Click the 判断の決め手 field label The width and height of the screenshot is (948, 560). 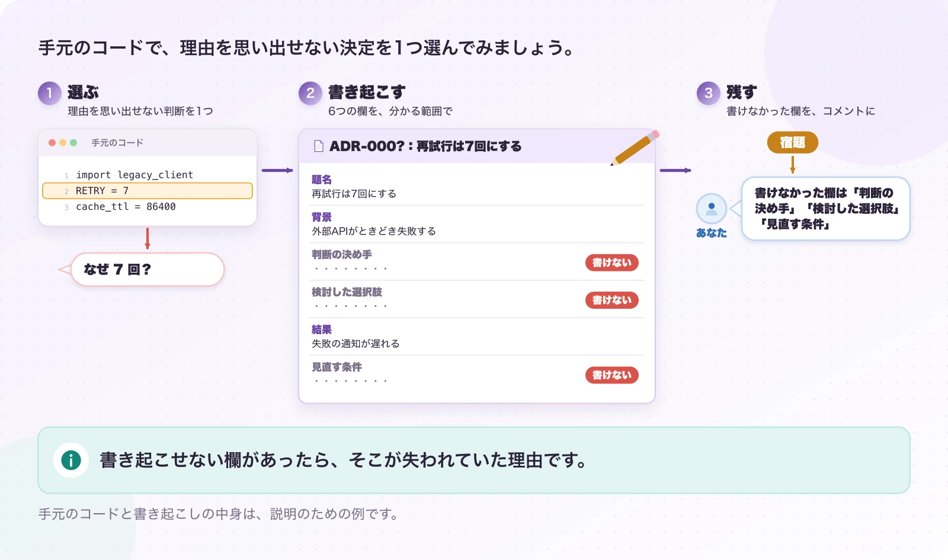point(342,254)
